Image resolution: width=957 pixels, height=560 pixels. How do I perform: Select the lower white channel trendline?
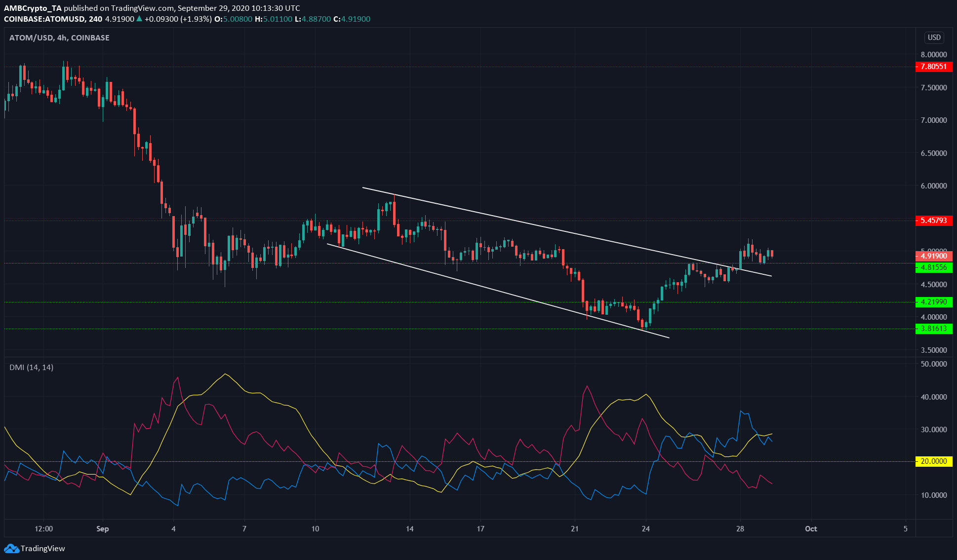tap(498, 291)
